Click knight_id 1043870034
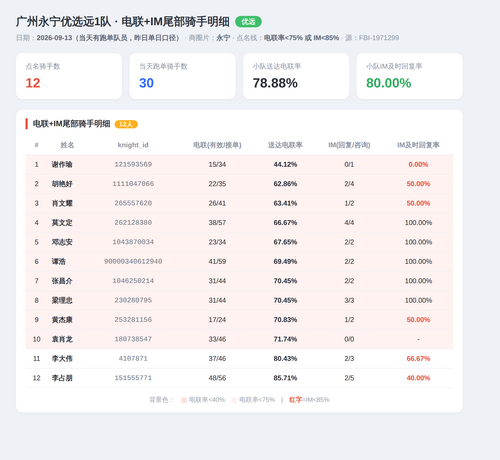Screen dimensions: 500x460 point(133,242)
